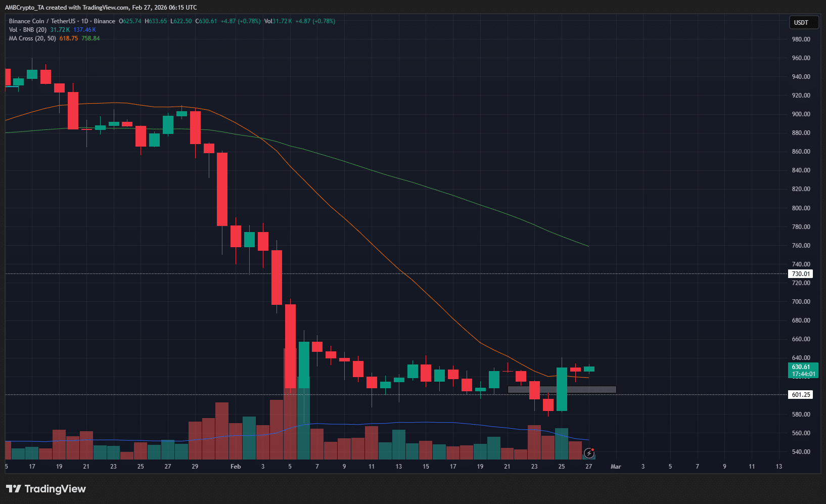Viewport: 826px width, 504px height.
Task: Click the red notification dot on the event icon
Action: point(593,450)
